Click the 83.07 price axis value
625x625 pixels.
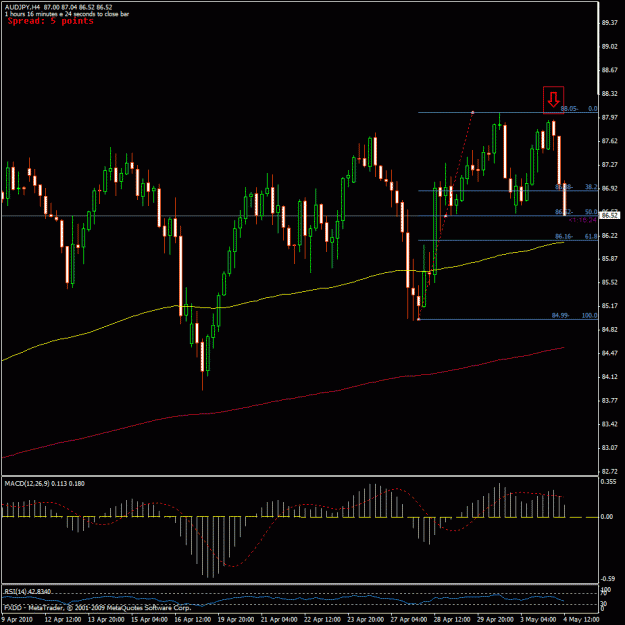609,448
